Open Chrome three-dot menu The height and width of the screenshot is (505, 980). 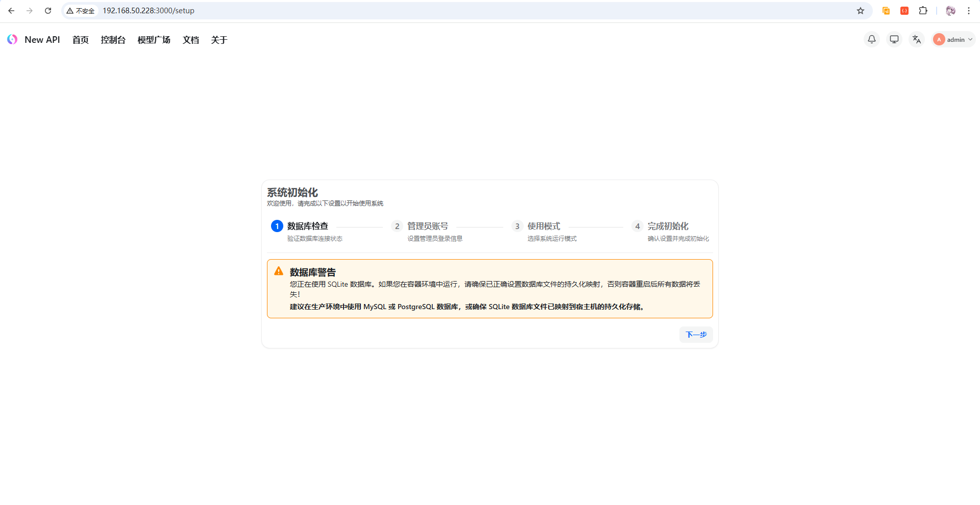(969, 11)
